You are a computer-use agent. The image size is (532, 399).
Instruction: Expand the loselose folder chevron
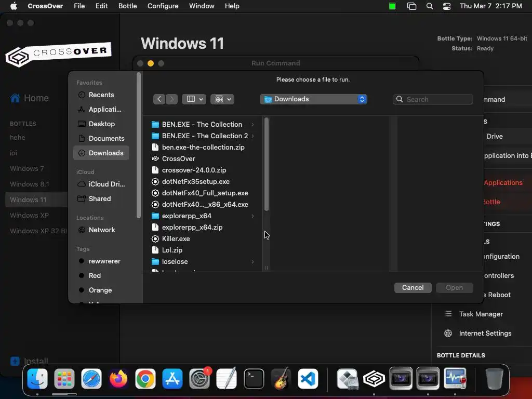[x=252, y=262]
